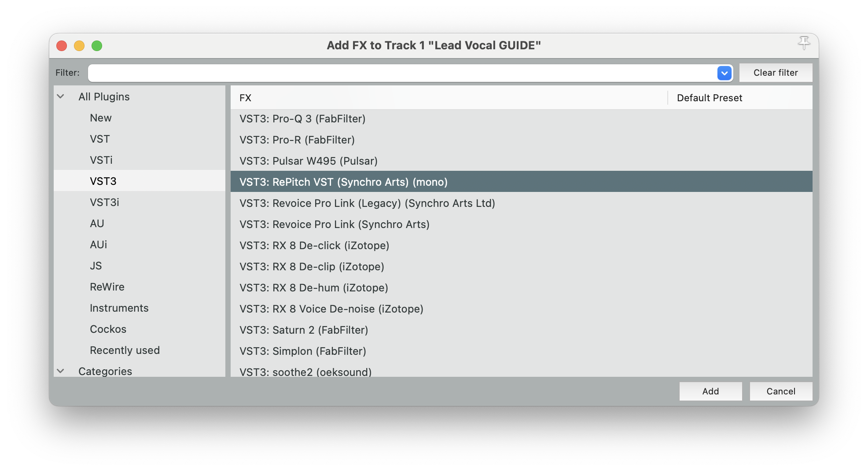This screenshot has width=868, height=471.
Task: Select Pro-Q 3 by FabFilter
Action: pos(302,119)
